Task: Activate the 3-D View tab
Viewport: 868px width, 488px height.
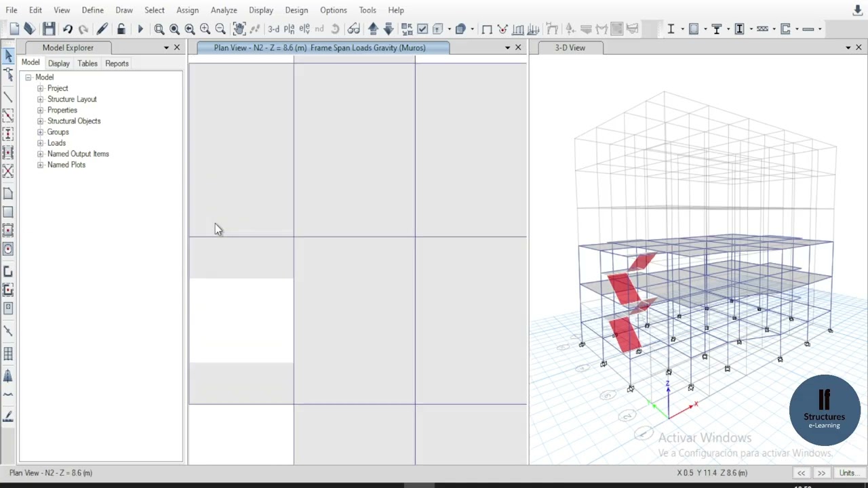Action: click(x=570, y=47)
